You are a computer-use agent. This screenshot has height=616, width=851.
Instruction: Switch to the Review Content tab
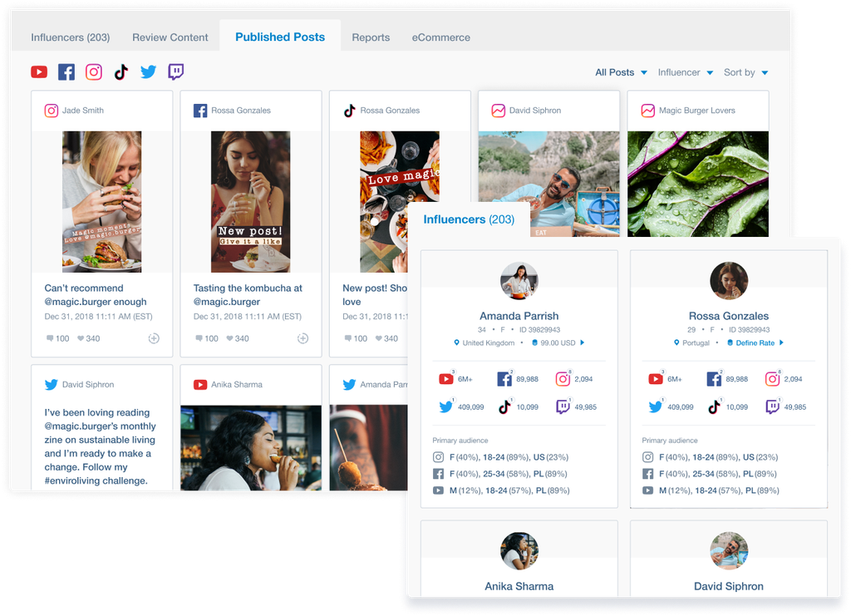(x=170, y=37)
